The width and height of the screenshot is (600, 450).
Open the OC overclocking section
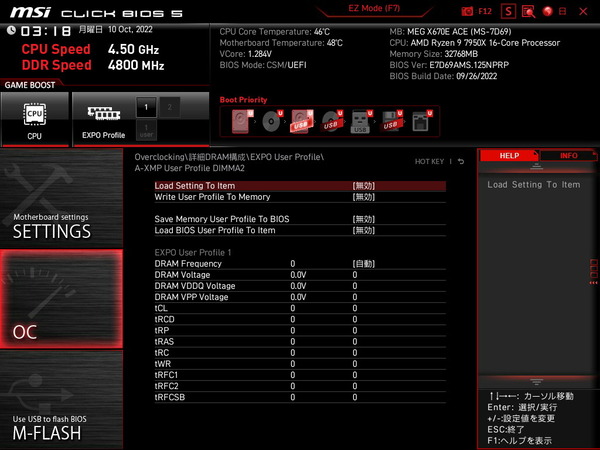coord(61,299)
